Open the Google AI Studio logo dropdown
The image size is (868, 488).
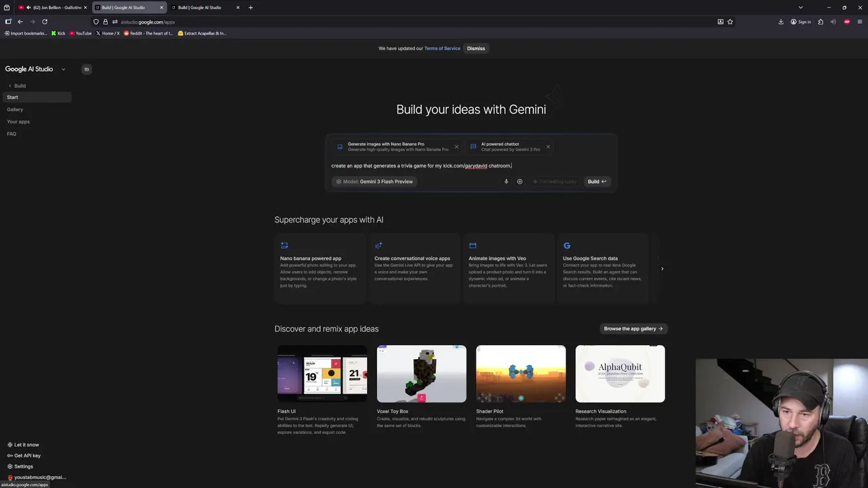(63, 69)
